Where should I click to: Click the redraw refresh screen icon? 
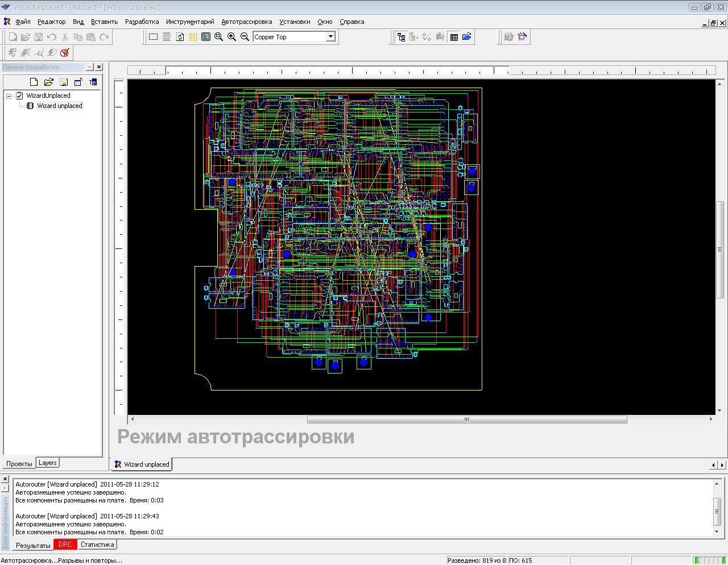click(x=180, y=37)
